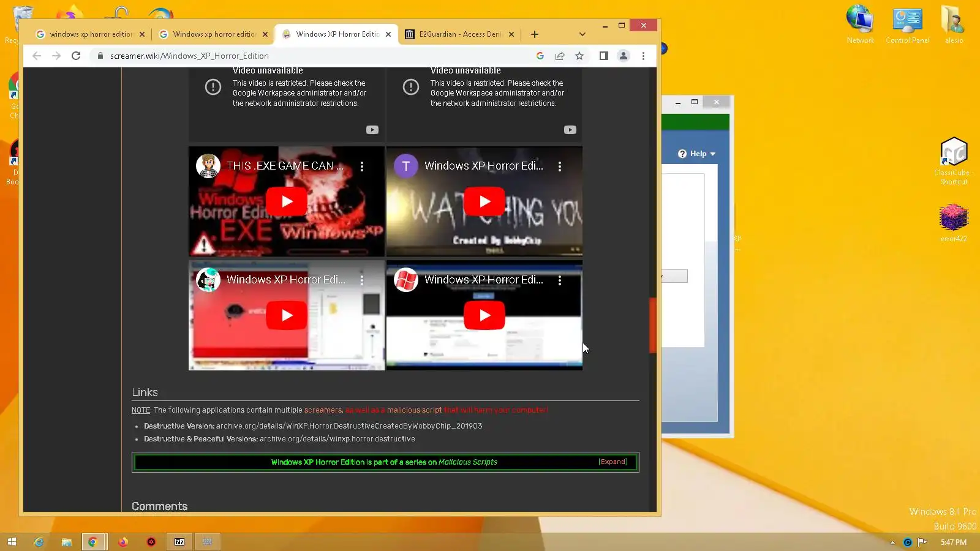Launch Internet Explorer from the taskbar

pyautogui.click(x=39, y=542)
